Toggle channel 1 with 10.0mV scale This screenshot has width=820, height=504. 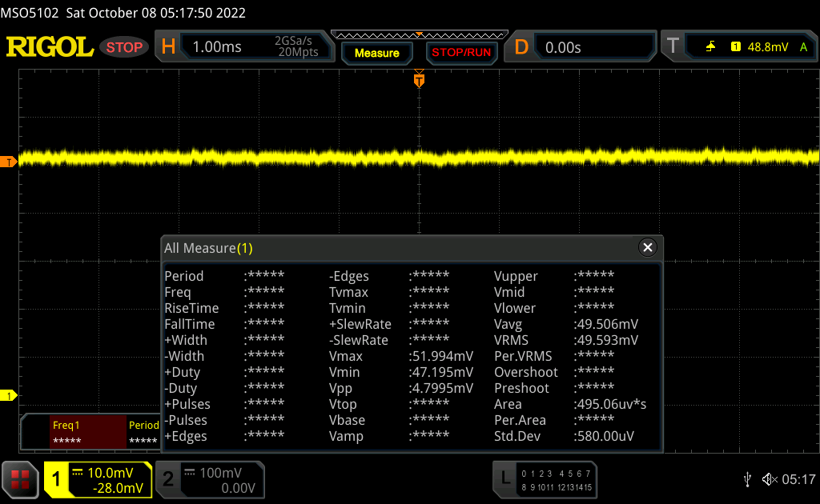[x=98, y=480]
